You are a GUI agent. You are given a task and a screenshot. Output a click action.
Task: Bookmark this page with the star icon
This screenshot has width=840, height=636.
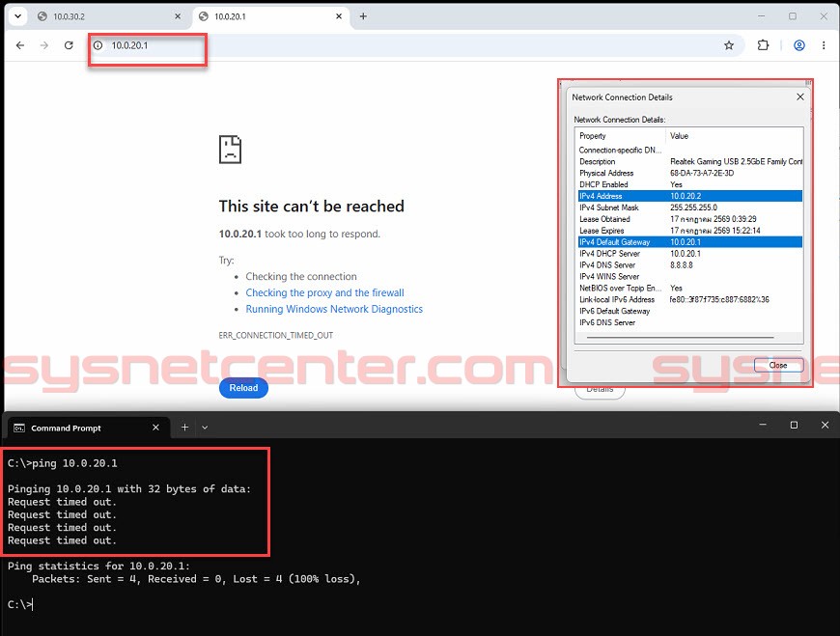click(729, 45)
